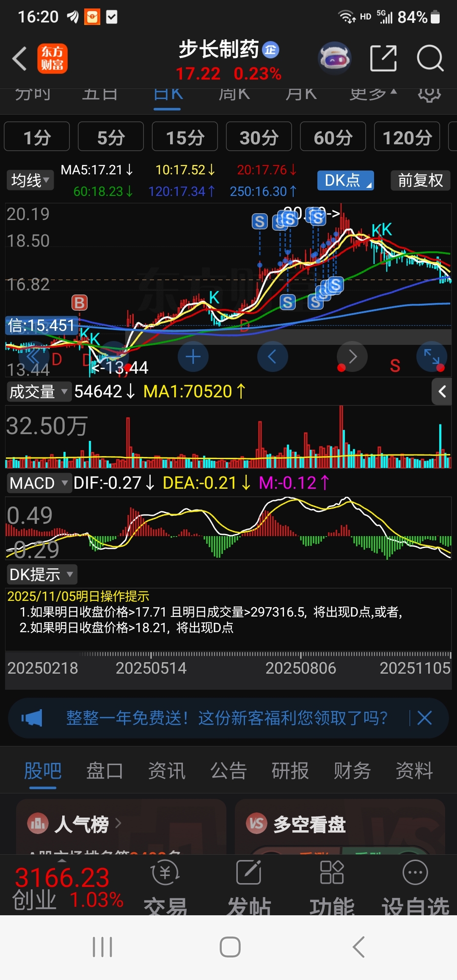Viewport: 457px width, 980px height.
Task: Expand the 创业 index ticker arrow
Action: tap(62, 861)
